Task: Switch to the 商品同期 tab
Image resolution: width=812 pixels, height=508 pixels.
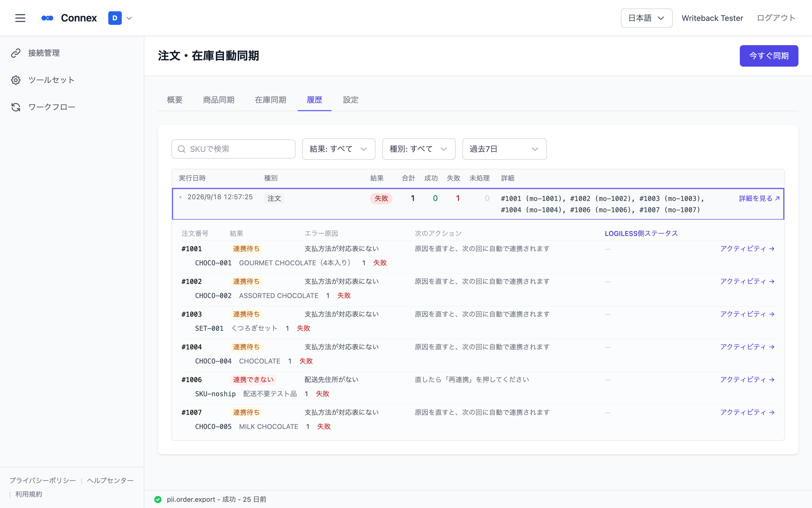Action: pyautogui.click(x=219, y=100)
